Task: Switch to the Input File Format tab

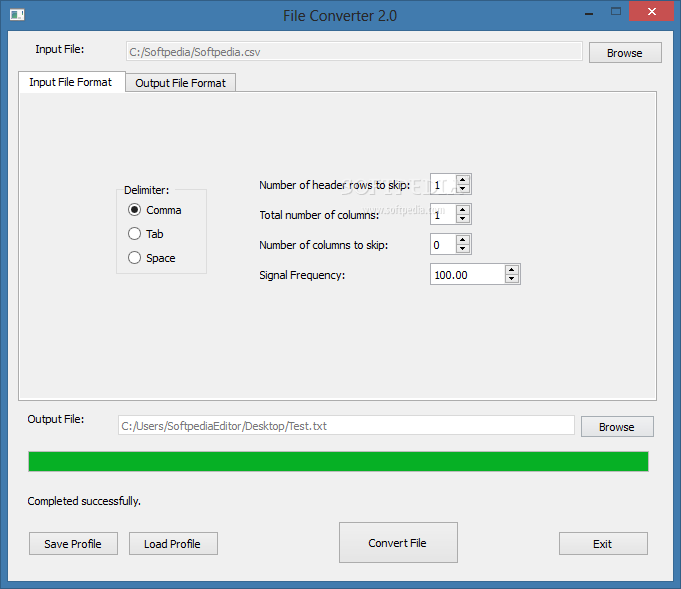Action: (72, 82)
